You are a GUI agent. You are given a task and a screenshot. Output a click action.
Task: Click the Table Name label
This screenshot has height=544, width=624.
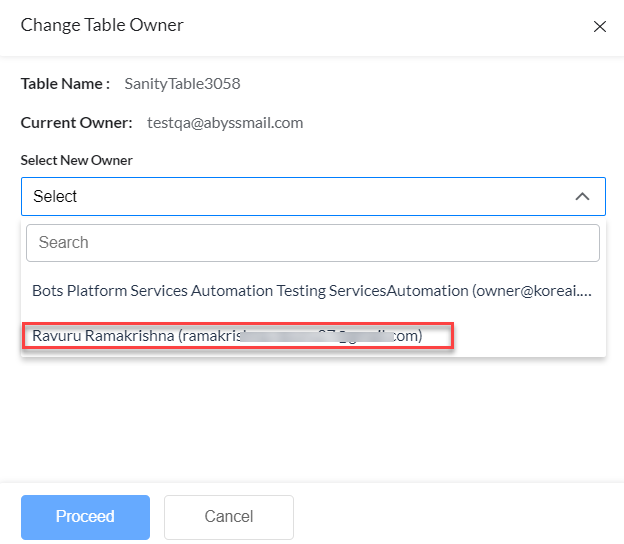click(65, 84)
